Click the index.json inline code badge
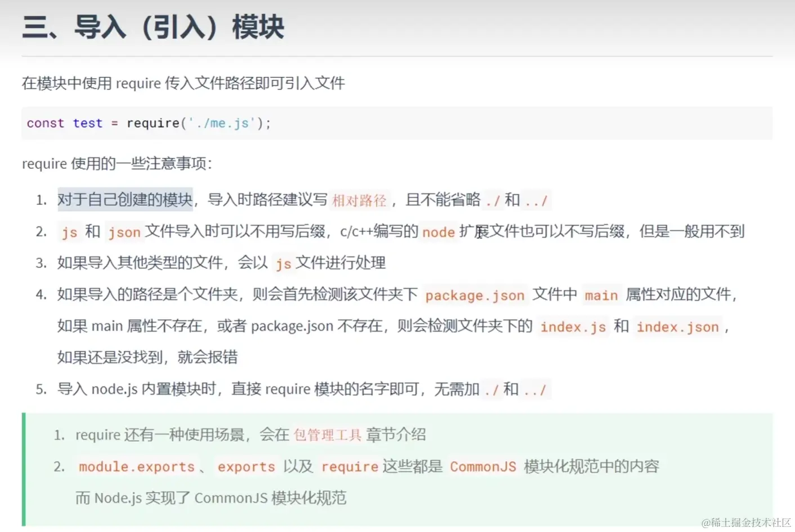This screenshot has height=532, width=795. [x=677, y=327]
